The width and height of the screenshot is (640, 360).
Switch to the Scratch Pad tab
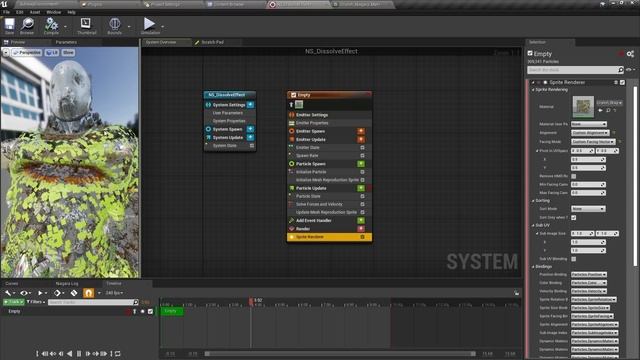click(212, 42)
